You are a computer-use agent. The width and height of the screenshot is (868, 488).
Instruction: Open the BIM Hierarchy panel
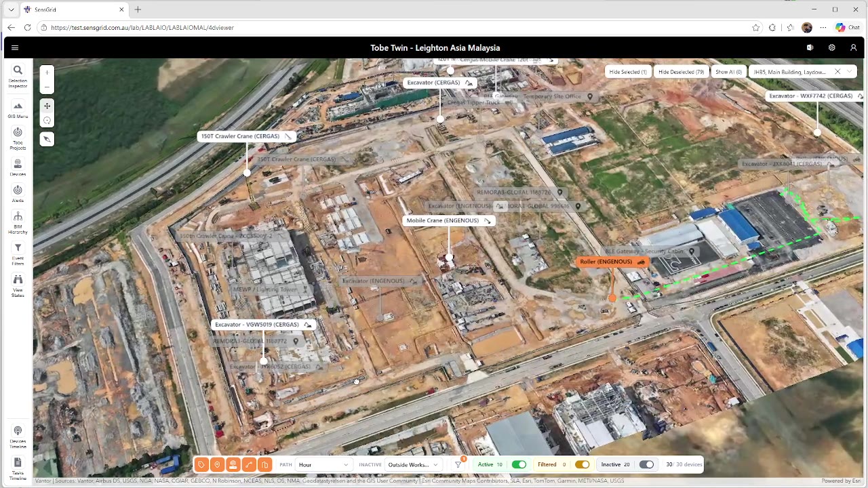(x=18, y=222)
